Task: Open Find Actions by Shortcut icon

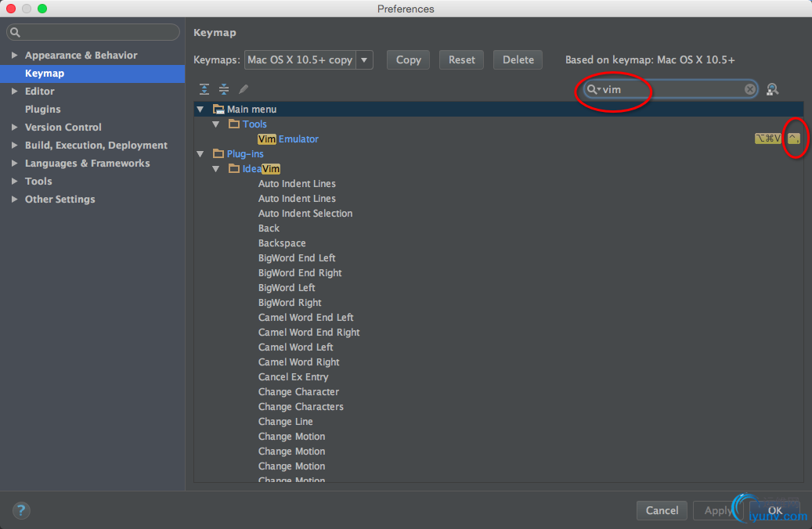Action: tap(772, 89)
